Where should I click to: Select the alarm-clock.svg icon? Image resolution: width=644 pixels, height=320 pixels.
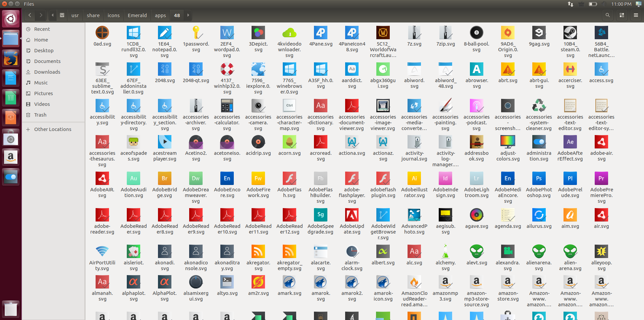[352, 251]
